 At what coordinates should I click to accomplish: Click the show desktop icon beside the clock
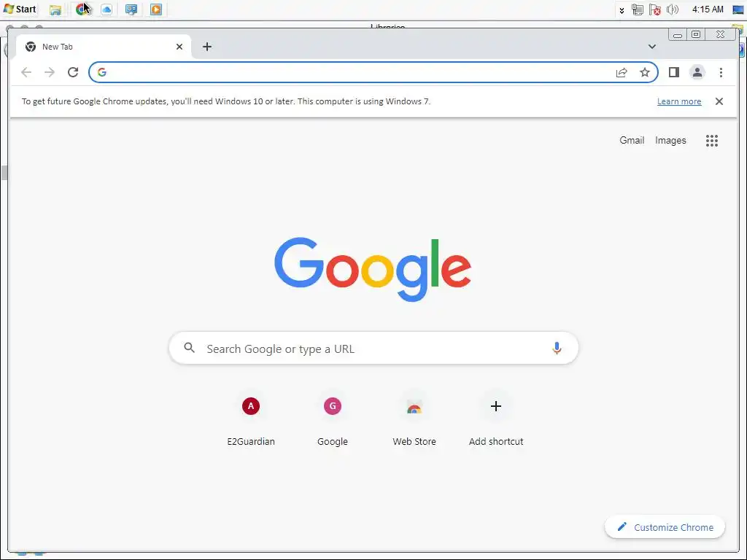738,10
